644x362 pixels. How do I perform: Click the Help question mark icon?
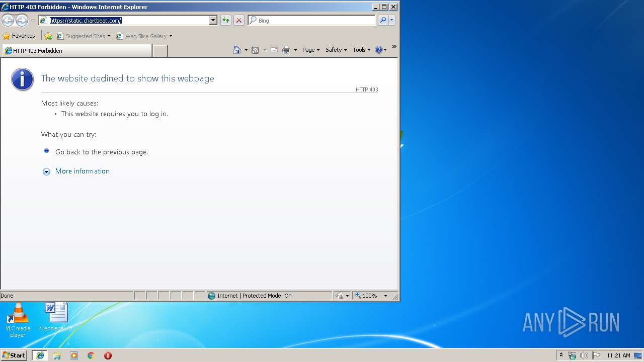pos(379,50)
